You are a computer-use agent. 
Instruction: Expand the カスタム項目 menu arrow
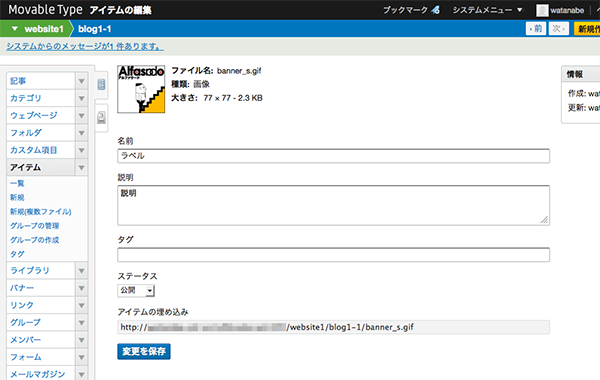coord(81,150)
